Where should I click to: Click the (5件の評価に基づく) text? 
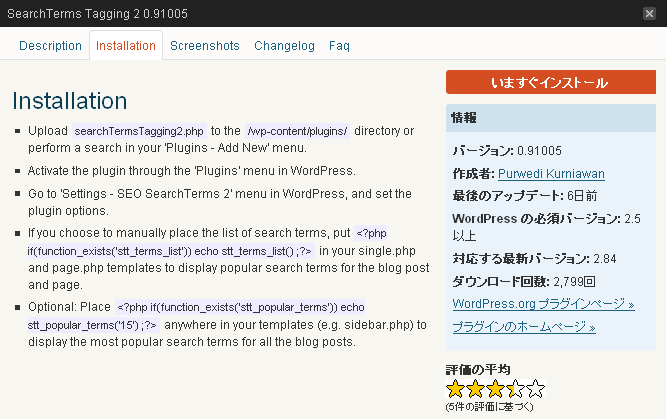coord(489,407)
